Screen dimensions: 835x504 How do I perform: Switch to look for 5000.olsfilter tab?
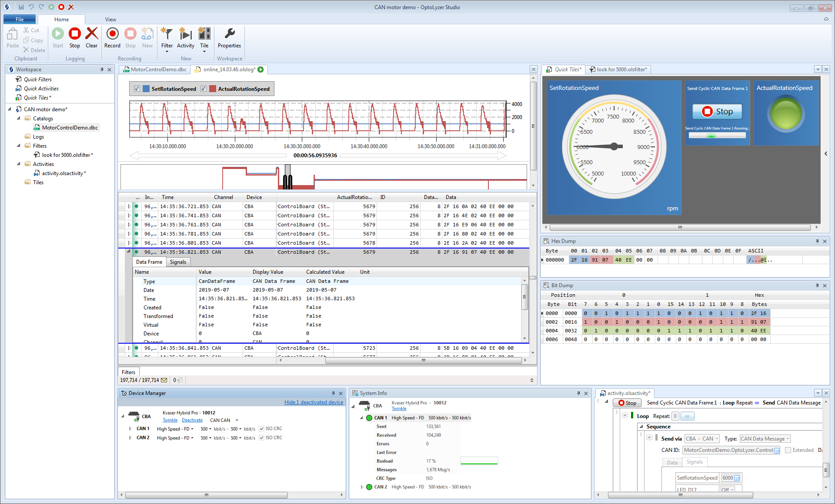[618, 70]
